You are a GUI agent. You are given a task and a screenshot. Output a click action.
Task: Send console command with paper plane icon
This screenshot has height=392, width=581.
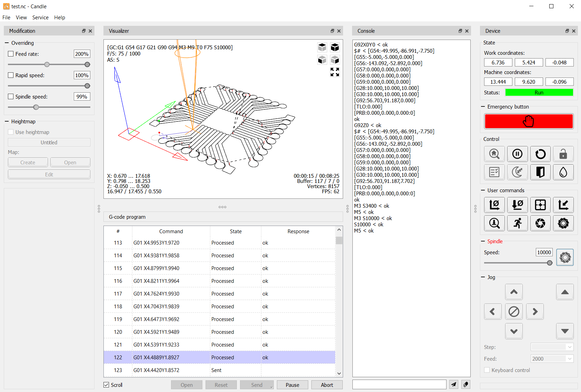pyautogui.click(x=454, y=384)
